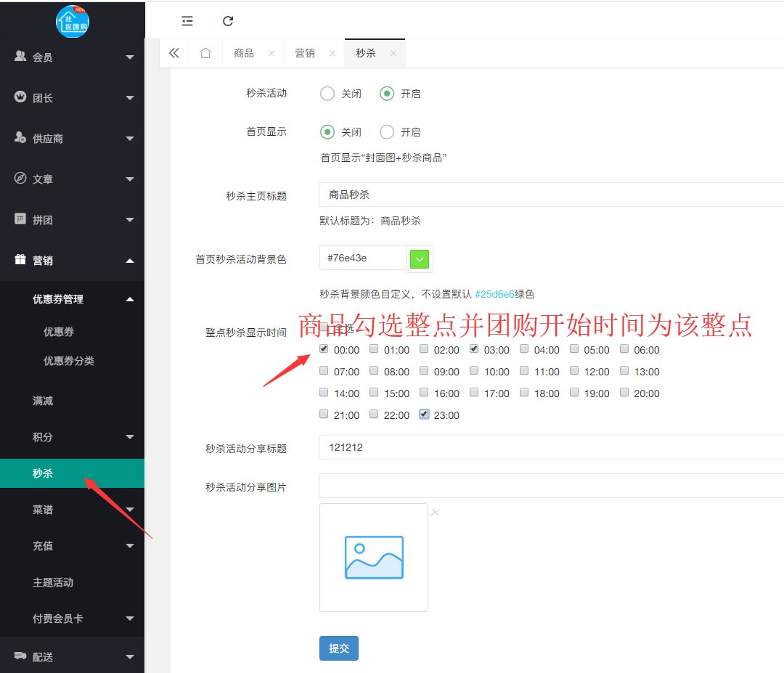Click the 提交 submit button
Image resolution: width=784 pixels, height=673 pixels.
click(338, 648)
